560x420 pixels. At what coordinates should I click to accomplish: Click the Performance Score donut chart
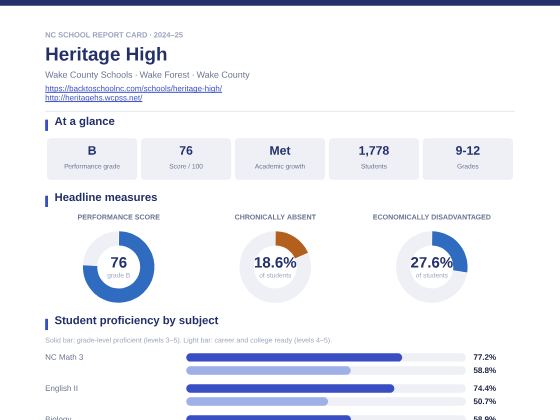[x=119, y=267]
